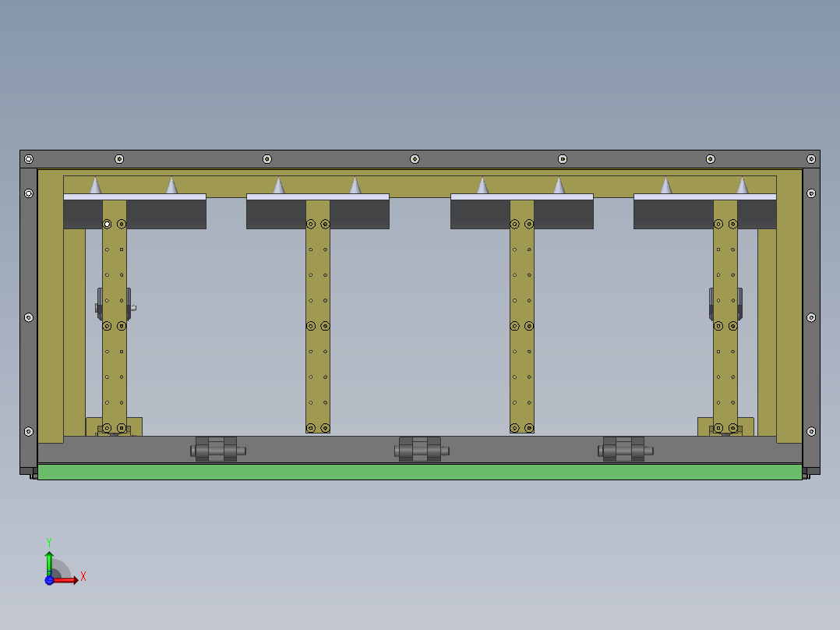Select the leftmost white cone on the frame
This screenshot has height=630, width=840.
coord(94,187)
